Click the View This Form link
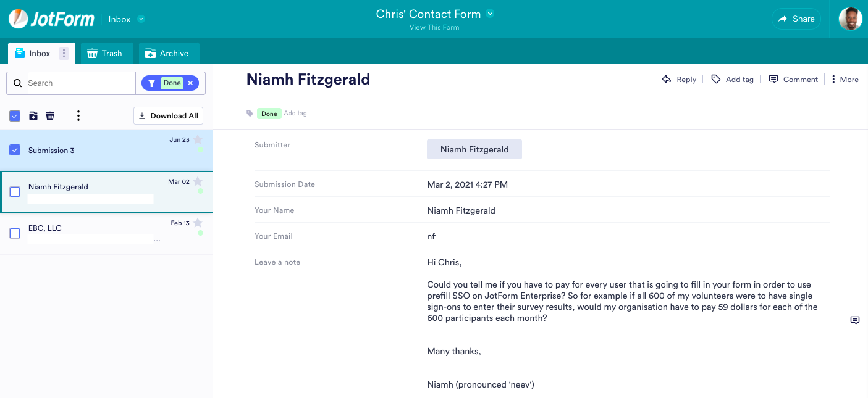The image size is (868, 398). coord(434,27)
